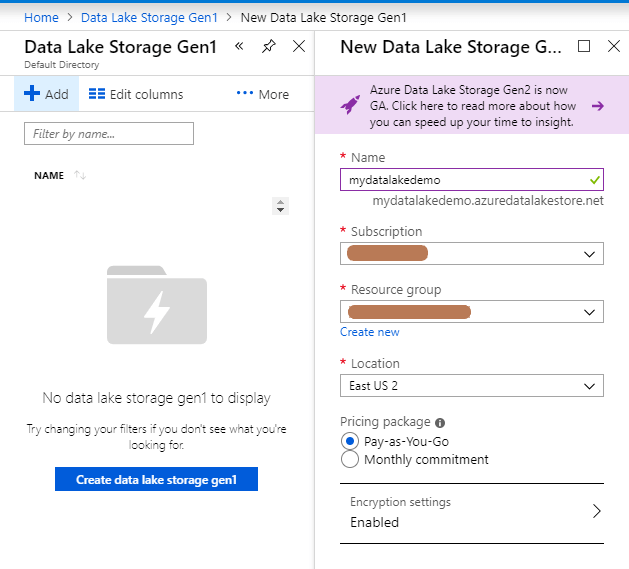The image size is (629, 569).
Task: Click the Pricing package info icon
Action: point(440,423)
